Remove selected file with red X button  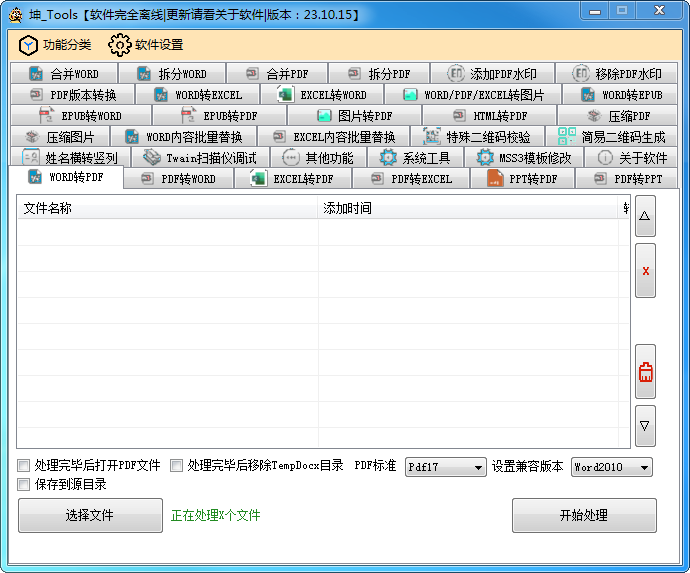(645, 271)
